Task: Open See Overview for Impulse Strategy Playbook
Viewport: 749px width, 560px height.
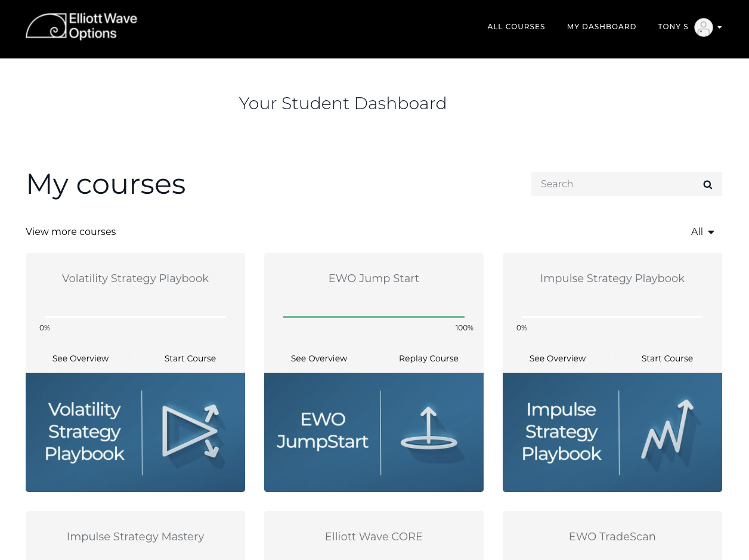Action: point(557,358)
